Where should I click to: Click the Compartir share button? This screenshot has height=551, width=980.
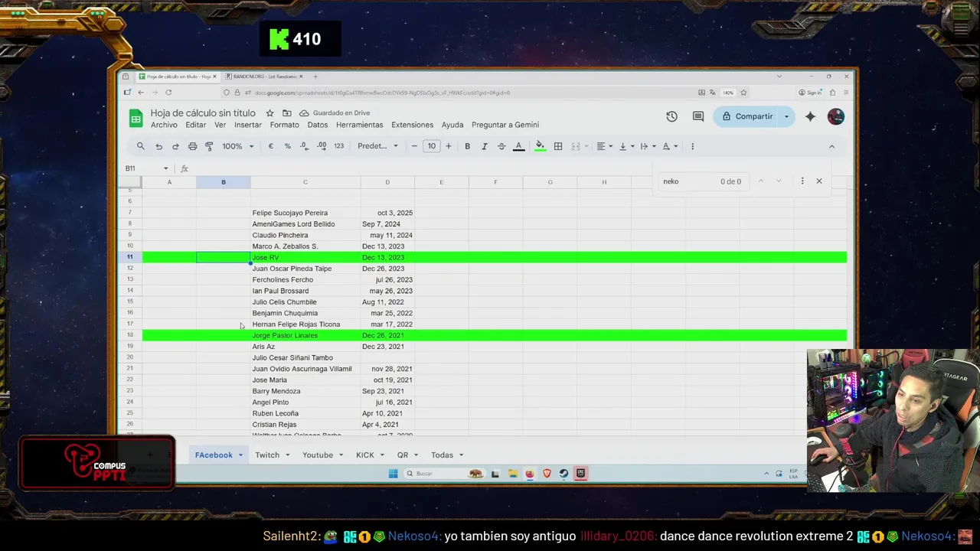[747, 116]
